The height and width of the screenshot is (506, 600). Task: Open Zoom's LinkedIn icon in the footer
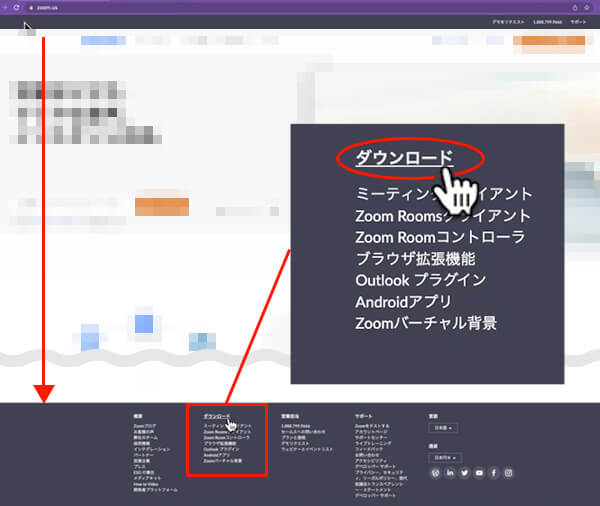(450, 473)
